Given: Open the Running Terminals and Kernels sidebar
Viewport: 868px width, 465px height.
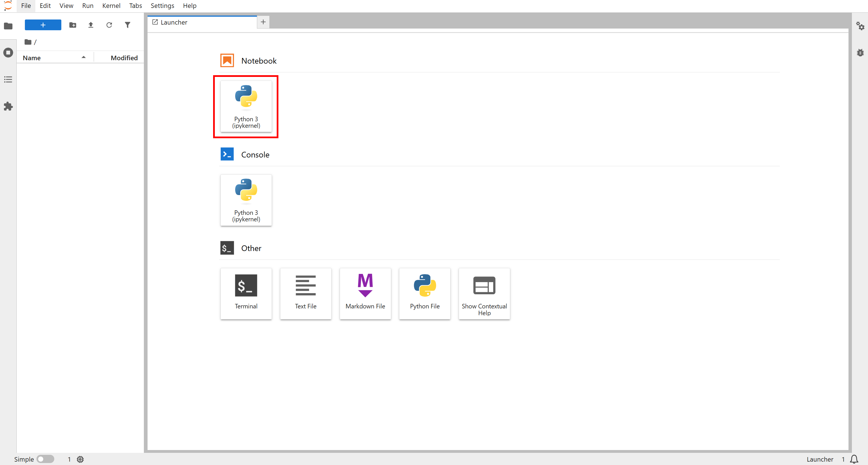Looking at the screenshot, I should (x=8, y=53).
